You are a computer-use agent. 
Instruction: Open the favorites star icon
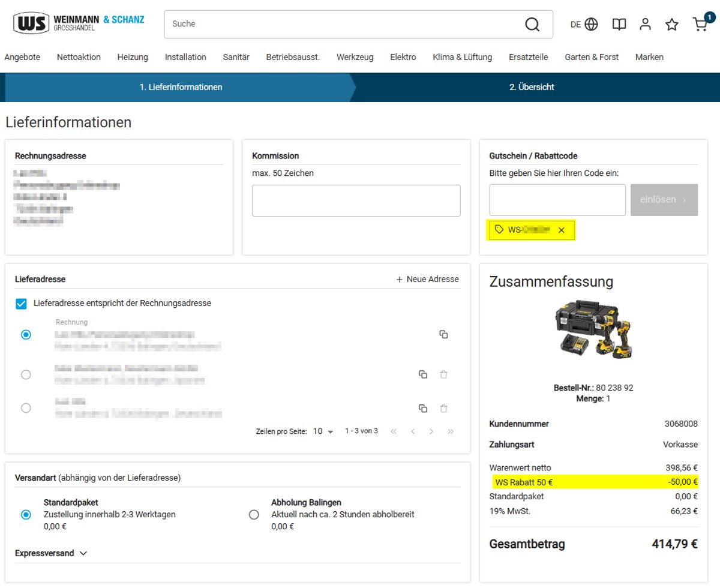pos(672,24)
